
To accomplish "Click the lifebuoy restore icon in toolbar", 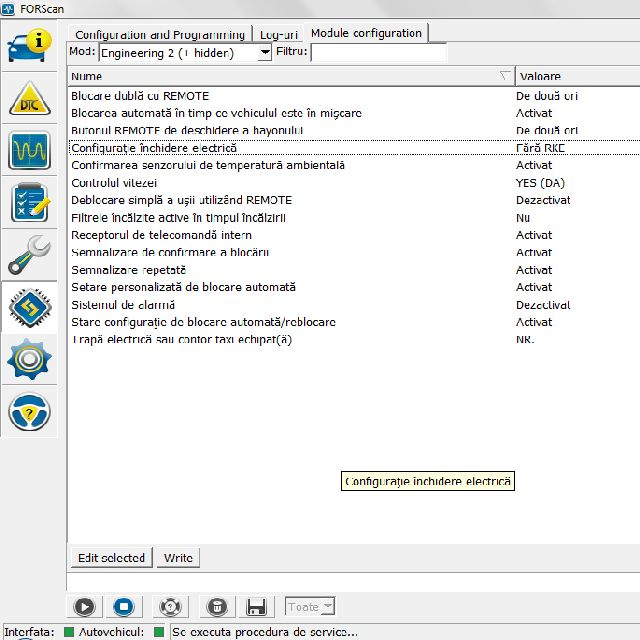I will [x=170, y=607].
